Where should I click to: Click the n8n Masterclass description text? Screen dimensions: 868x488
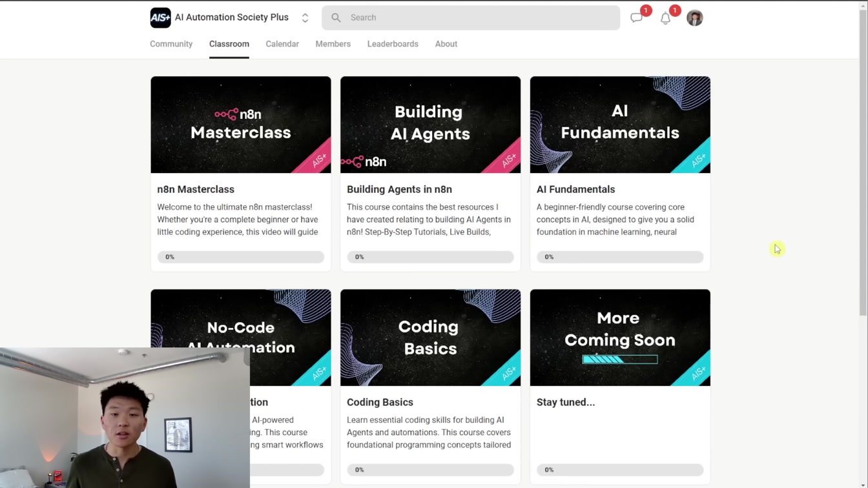click(x=238, y=219)
